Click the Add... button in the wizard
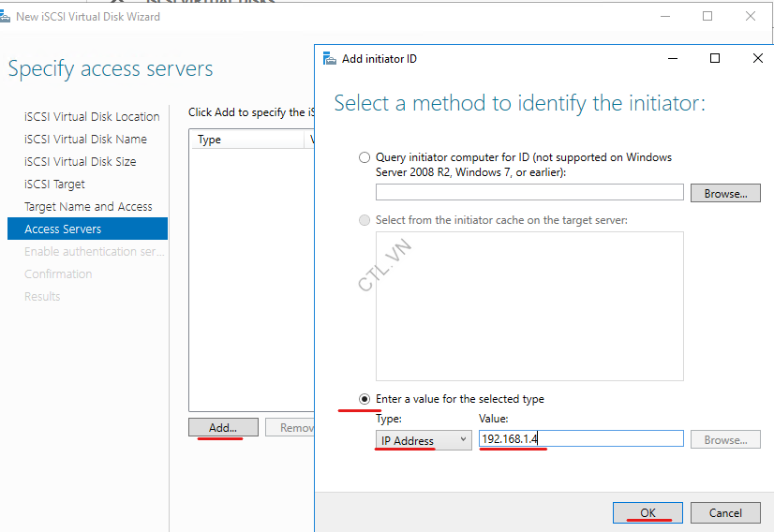The image size is (774, 532). [x=223, y=427]
